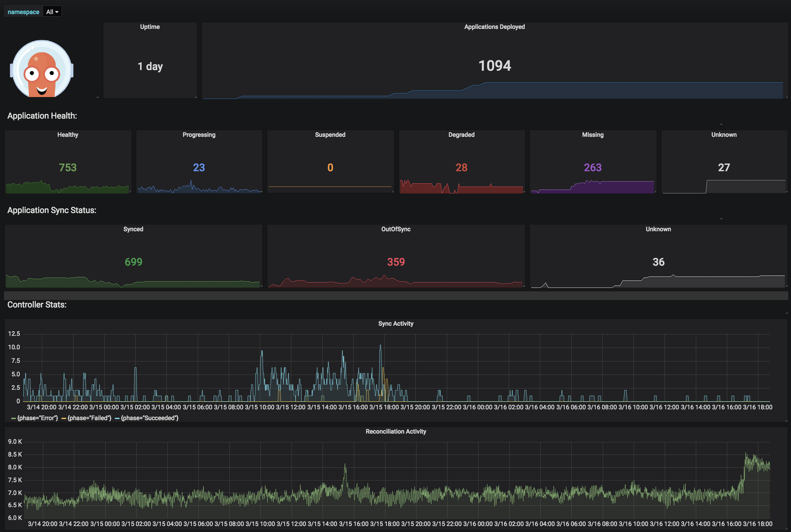Toggle the phase Error legend series
The height and width of the screenshot is (532, 791).
pyautogui.click(x=38, y=418)
